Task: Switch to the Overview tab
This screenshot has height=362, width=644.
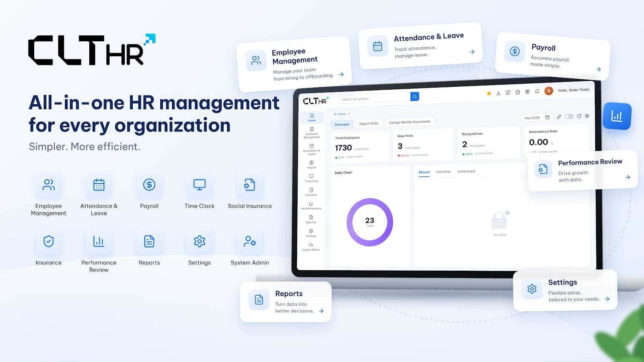Action: [342, 124]
